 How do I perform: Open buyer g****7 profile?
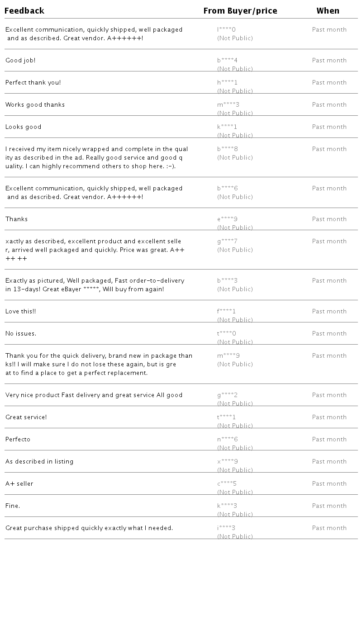[227, 241]
